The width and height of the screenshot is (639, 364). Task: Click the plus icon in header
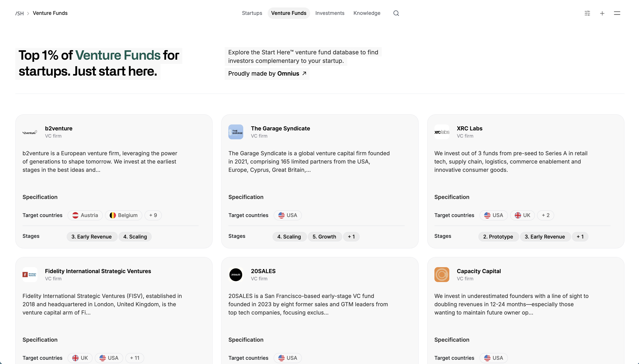[x=602, y=13]
